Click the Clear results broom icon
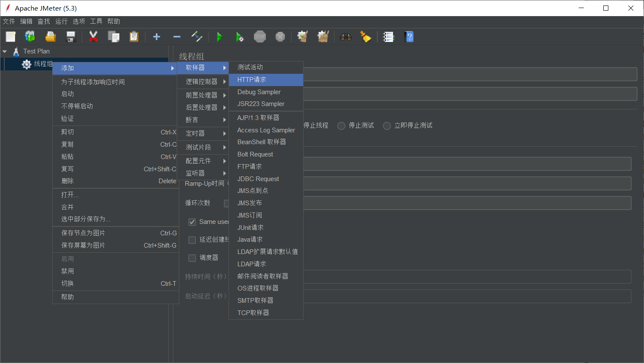This screenshot has width=644, height=363. (302, 37)
